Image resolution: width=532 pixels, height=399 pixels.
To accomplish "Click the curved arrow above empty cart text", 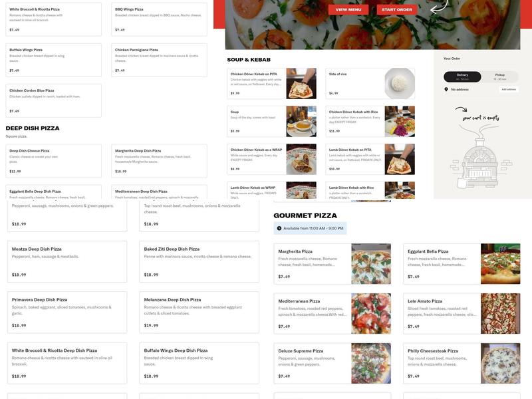I will (x=461, y=109).
